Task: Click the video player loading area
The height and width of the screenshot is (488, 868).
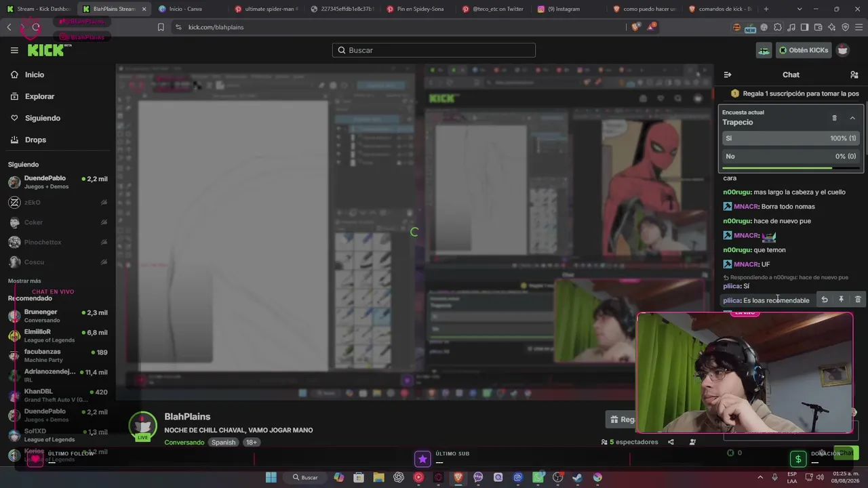Action: pyautogui.click(x=414, y=232)
